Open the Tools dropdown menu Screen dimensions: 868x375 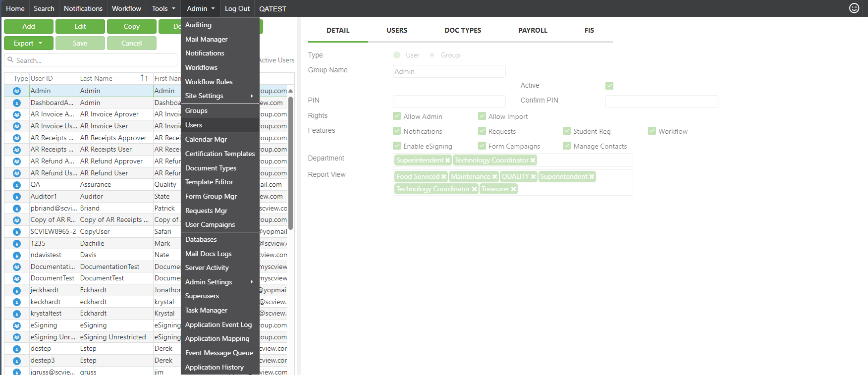tap(163, 8)
